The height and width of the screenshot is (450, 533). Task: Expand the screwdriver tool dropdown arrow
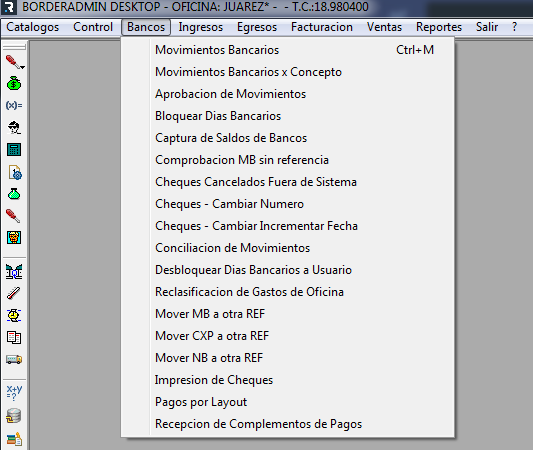click(22, 67)
